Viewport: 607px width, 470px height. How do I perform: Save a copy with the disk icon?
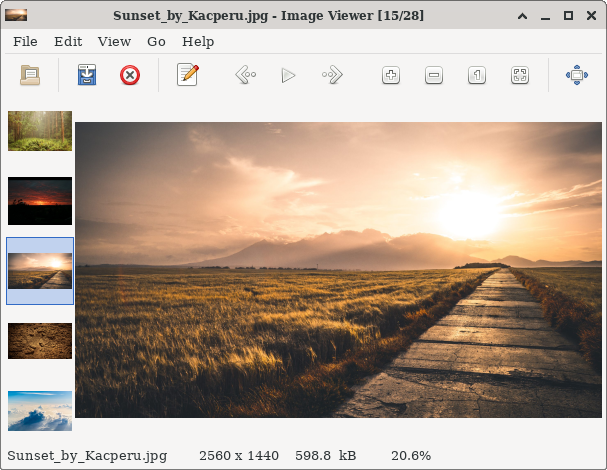coord(88,75)
